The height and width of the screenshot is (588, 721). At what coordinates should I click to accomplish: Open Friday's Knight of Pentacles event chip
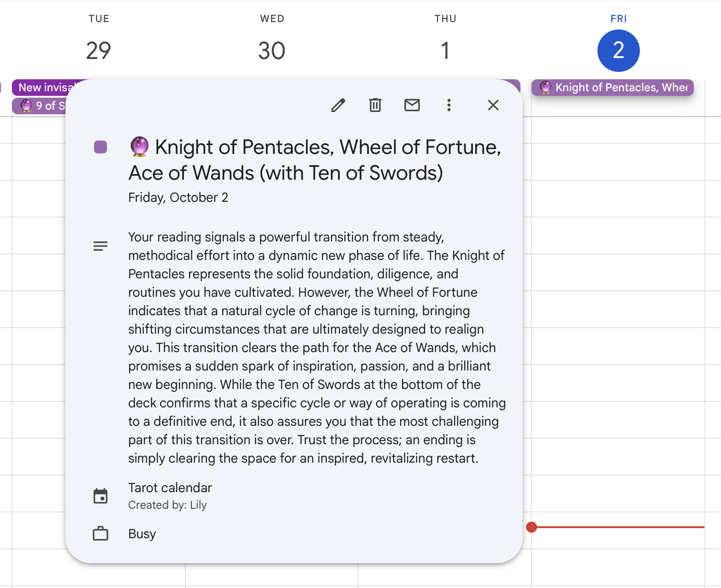(x=612, y=88)
